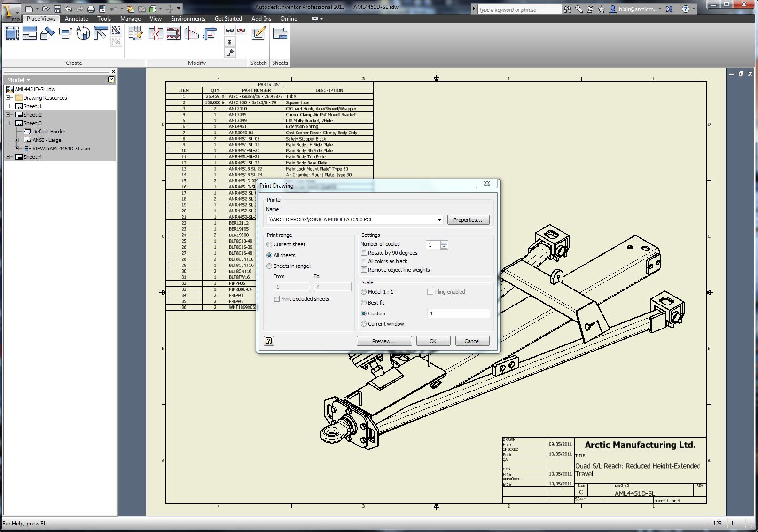Select the Break Out tool
Screen dimensions: 758x532
pyautogui.click(x=173, y=33)
